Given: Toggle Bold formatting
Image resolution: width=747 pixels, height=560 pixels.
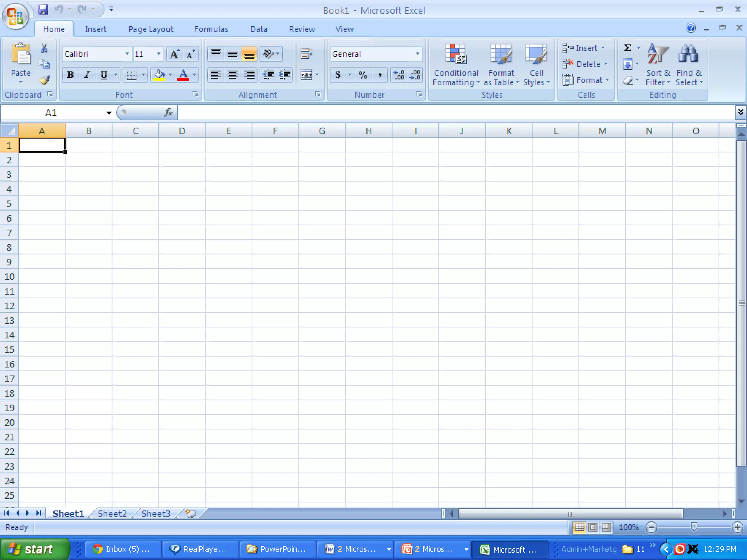Looking at the screenshot, I should coord(70,75).
